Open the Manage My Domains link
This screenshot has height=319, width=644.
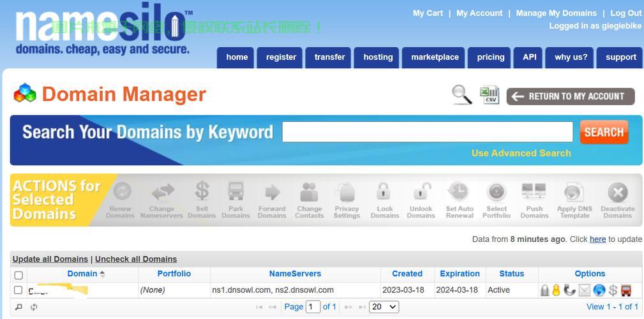(556, 13)
